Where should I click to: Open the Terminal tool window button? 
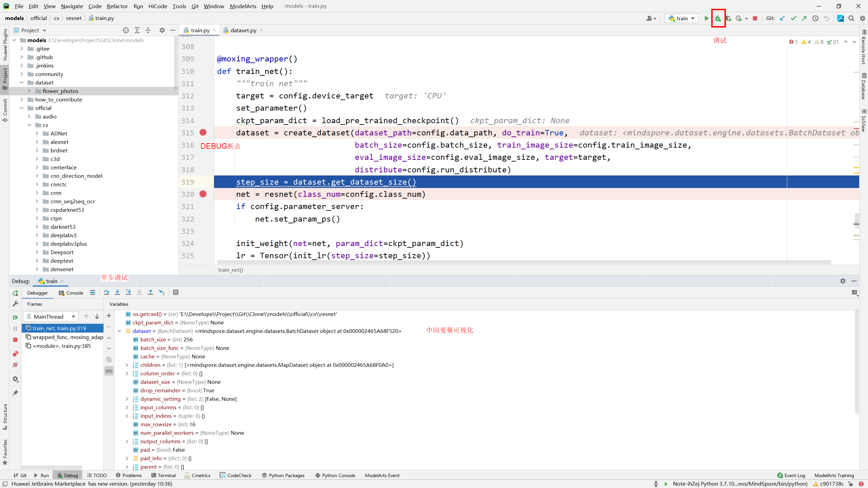point(163,475)
